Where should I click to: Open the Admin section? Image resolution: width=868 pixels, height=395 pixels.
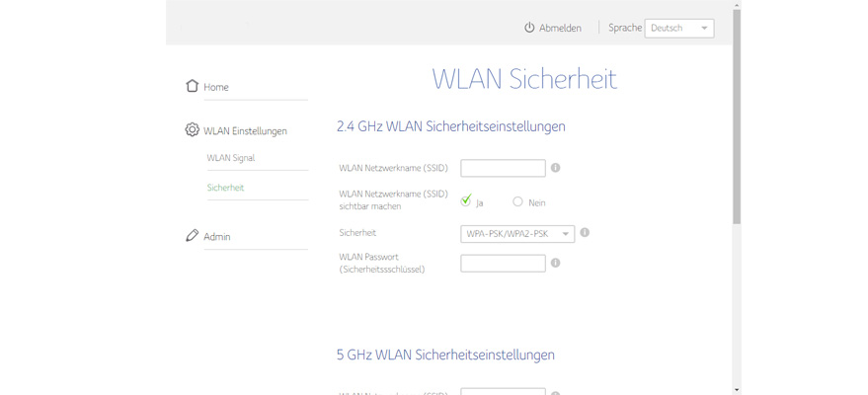click(217, 237)
